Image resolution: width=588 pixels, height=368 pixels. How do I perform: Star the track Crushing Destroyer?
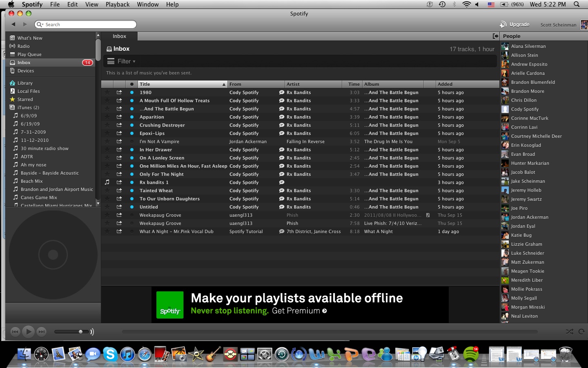(107, 125)
